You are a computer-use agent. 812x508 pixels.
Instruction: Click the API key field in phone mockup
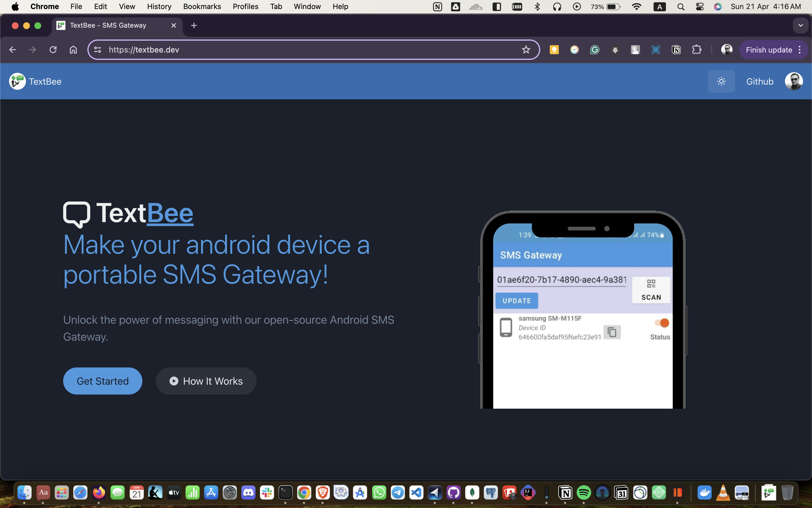561,280
